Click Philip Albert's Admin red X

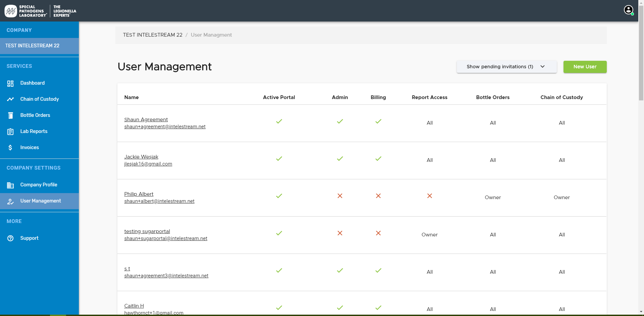[x=340, y=196]
